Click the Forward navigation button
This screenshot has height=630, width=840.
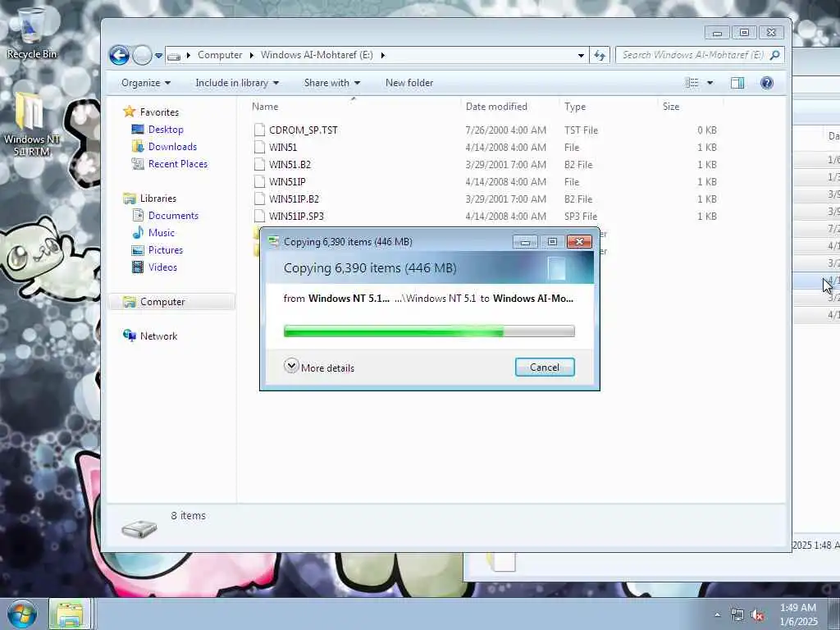(142, 55)
